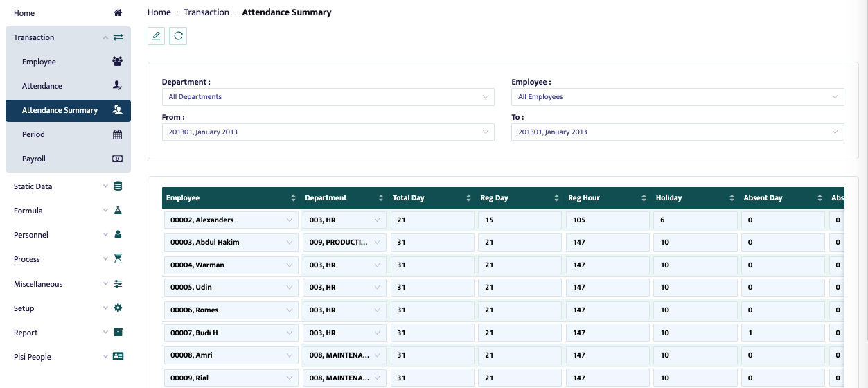Viewport: 868px width, 388px height.
Task: Click Absent Day field for Budi H
Action: [x=782, y=333]
